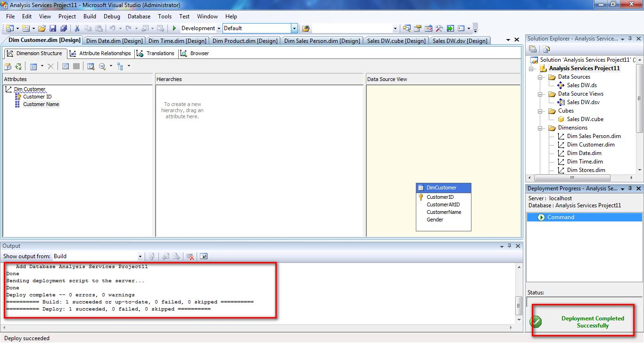
Task: Start deployment with the green play icon
Action: click(174, 28)
